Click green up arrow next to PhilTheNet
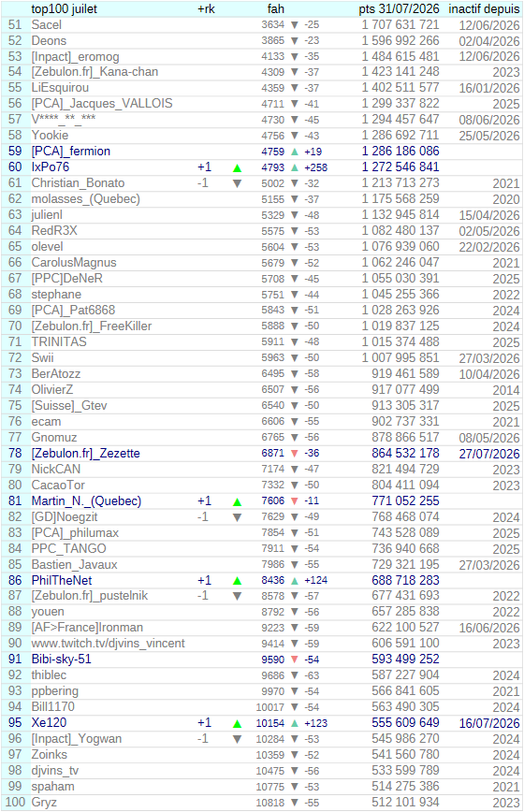Viewport: 524px width, 812px height. pyautogui.click(x=237, y=581)
